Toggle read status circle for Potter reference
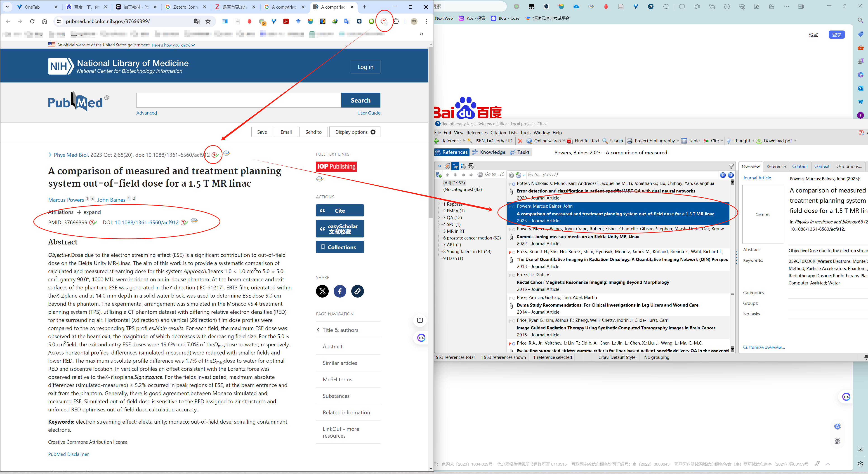The height and width of the screenshot is (474, 868). click(x=514, y=184)
